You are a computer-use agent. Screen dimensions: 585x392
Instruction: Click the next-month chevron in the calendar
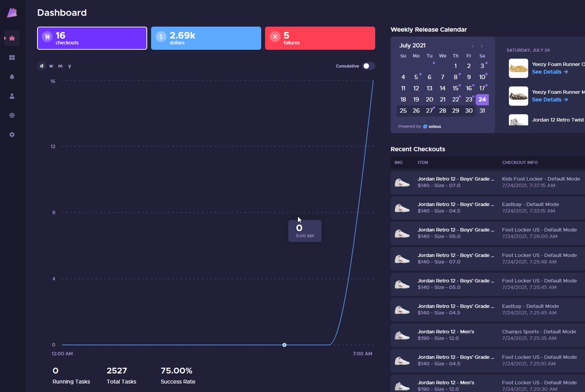481,45
